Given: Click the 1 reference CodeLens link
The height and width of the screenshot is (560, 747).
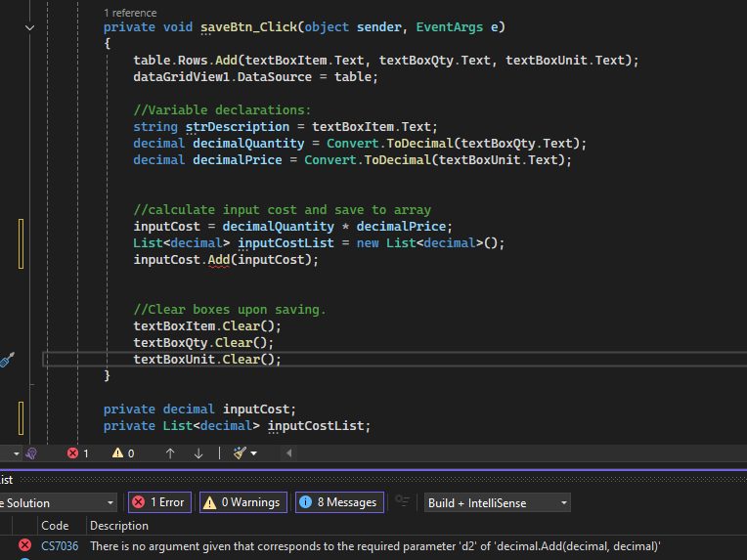Looking at the screenshot, I should pyautogui.click(x=130, y=13).
